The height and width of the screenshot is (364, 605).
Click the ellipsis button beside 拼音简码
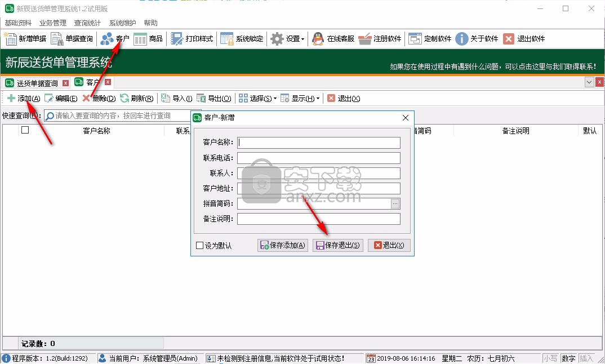pyautogui.click(x=395, y=203)
